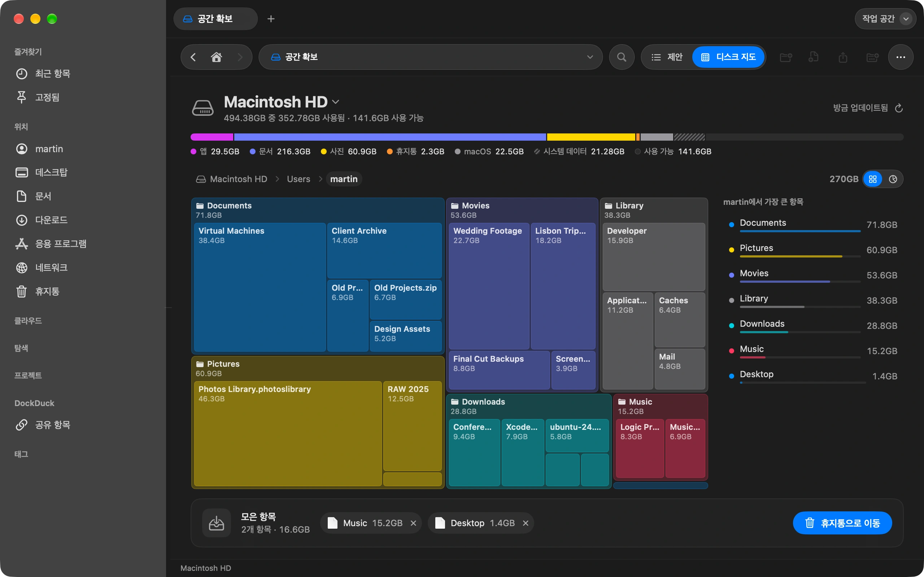Click the 휴지통으로 이동 button
Image resolution: width=924 pixels, height=577 pixels.
(842, 523)
